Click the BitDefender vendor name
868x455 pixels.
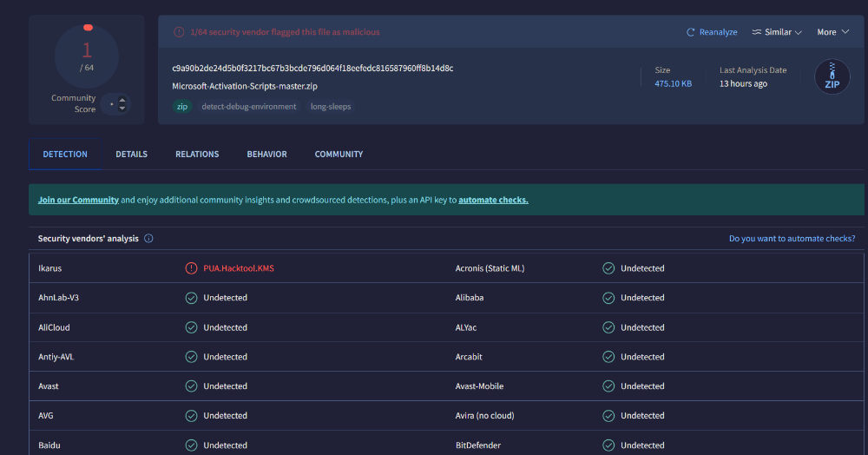click(x=477, y=445)
